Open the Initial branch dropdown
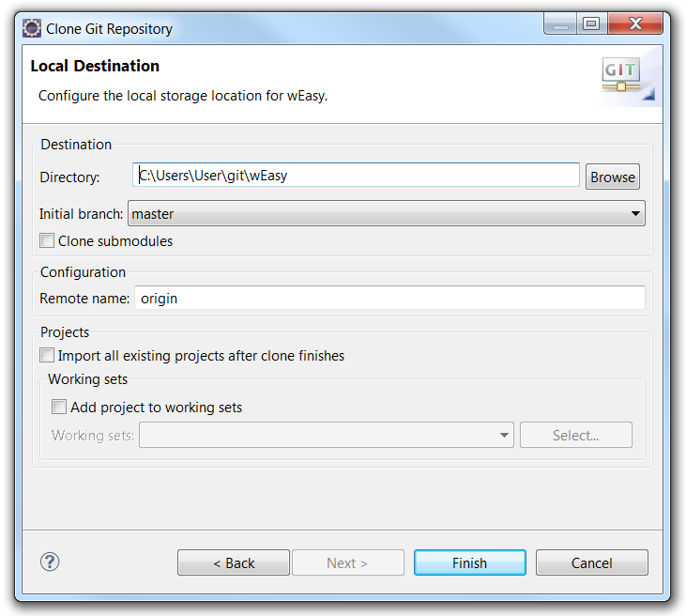686x616 pixels. click(386, 214)
